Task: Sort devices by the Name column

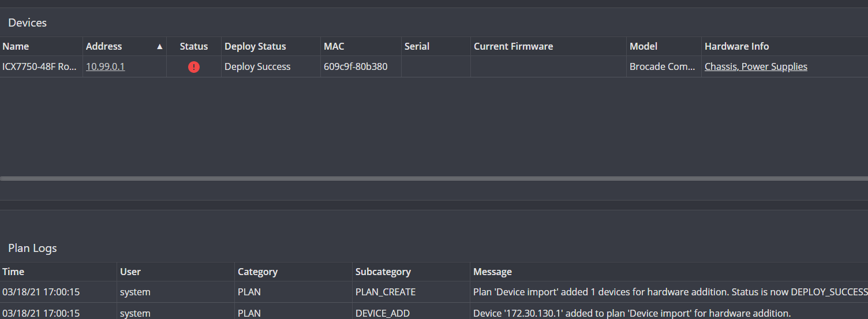Action: [16, 47]
